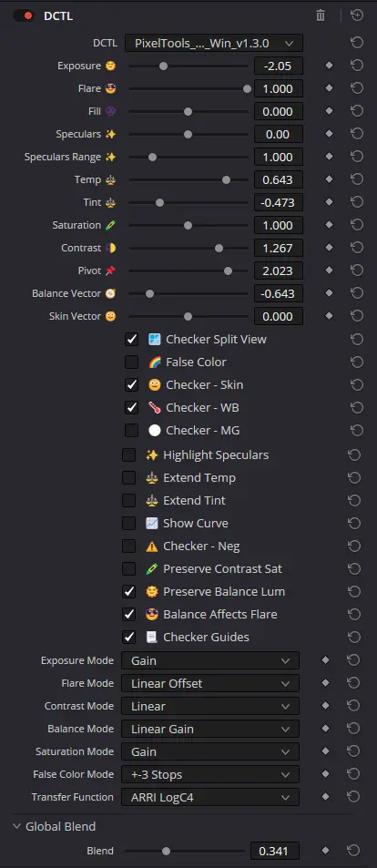Open the Flare Mode dropdown
The height and width of the screenshot is (868, 377).
point(210,683)
